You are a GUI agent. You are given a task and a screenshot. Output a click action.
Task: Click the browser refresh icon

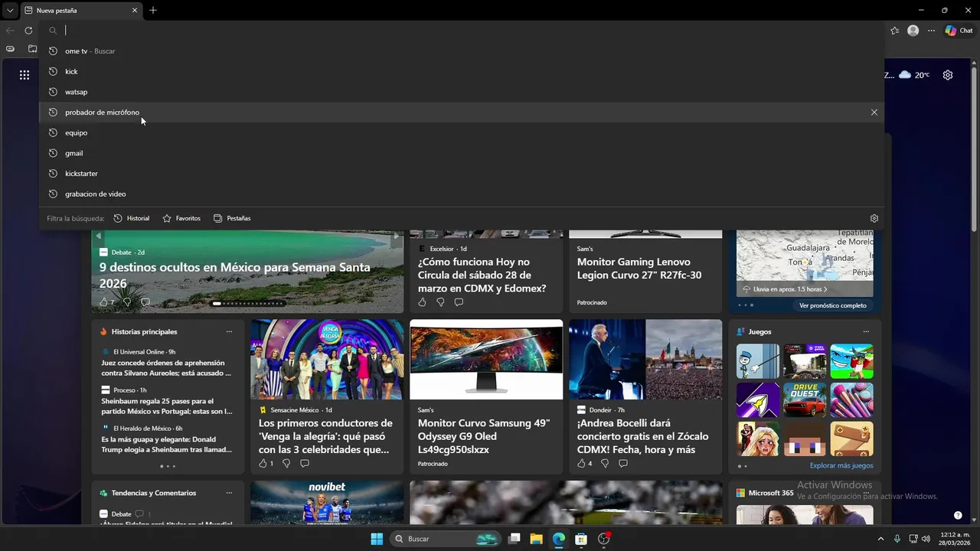pos(28,31)
